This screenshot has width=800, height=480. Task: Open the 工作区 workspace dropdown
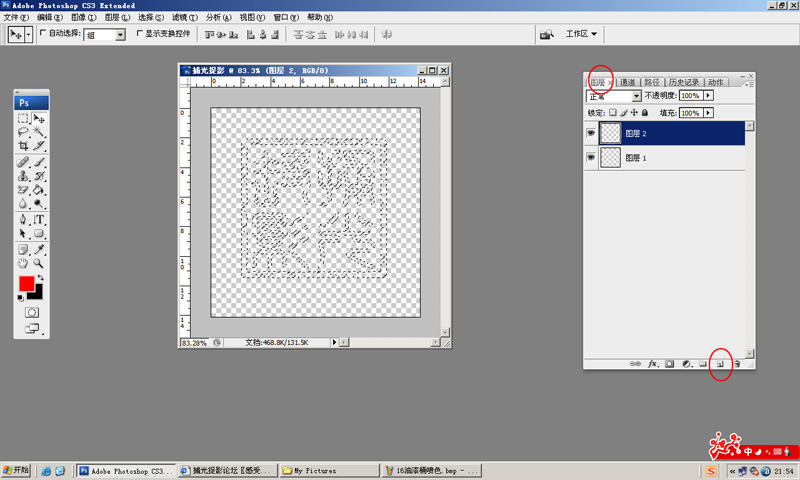click(581, 34)
